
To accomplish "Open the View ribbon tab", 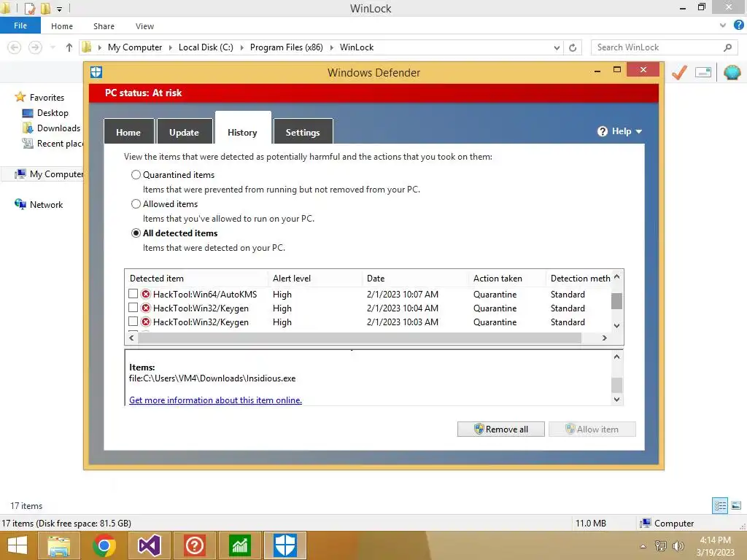I will [x=144, y=26].
